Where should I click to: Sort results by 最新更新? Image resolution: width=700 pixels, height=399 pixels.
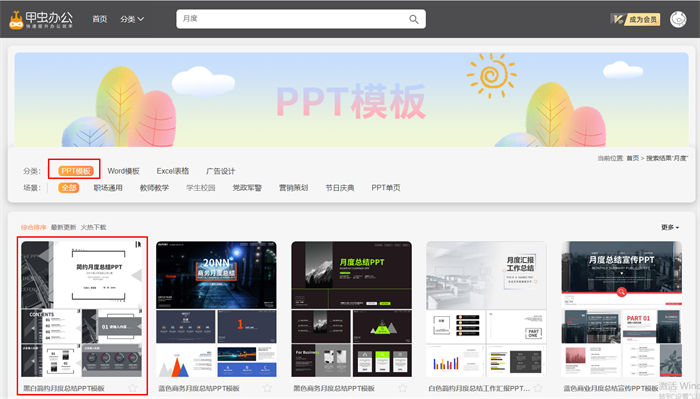pos(63,227)
